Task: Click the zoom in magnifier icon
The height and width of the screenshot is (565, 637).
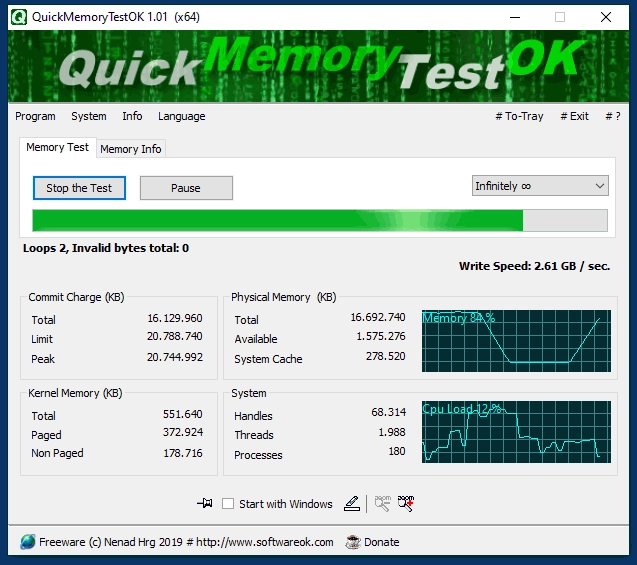Action: pos(406,504)
